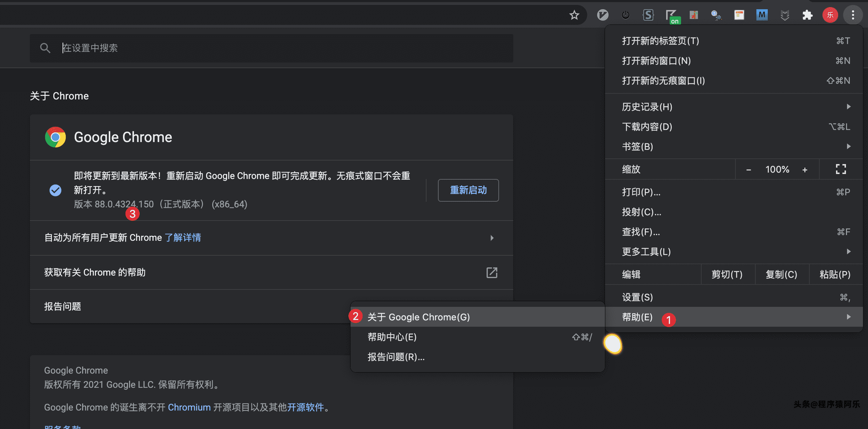Open 下载内容(D) from the menu
Viewport: 868px width, 429px height.
click(x=734, y=126)
